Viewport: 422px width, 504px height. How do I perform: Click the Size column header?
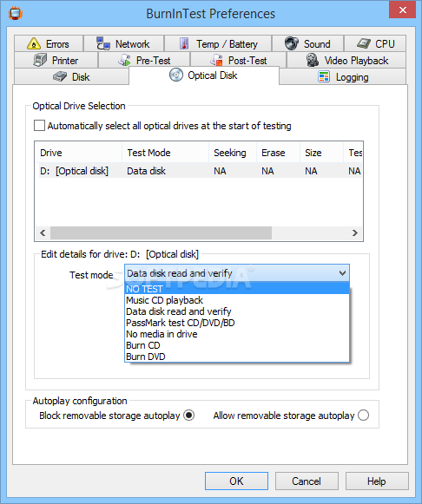321,153
